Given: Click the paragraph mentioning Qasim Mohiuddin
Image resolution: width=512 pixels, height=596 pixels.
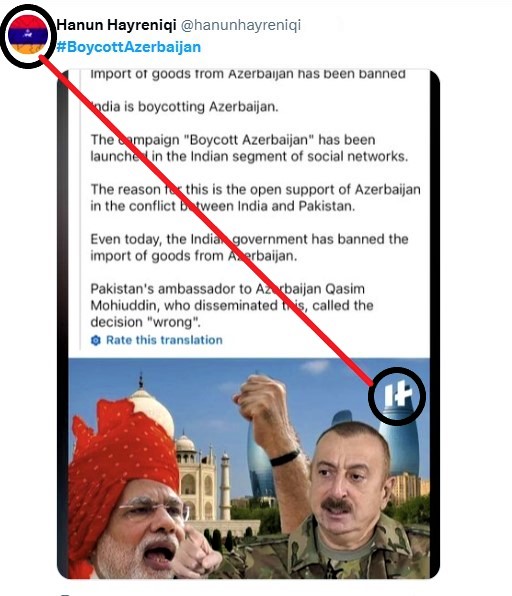Looking at the screenshot, I should [232, 305].
